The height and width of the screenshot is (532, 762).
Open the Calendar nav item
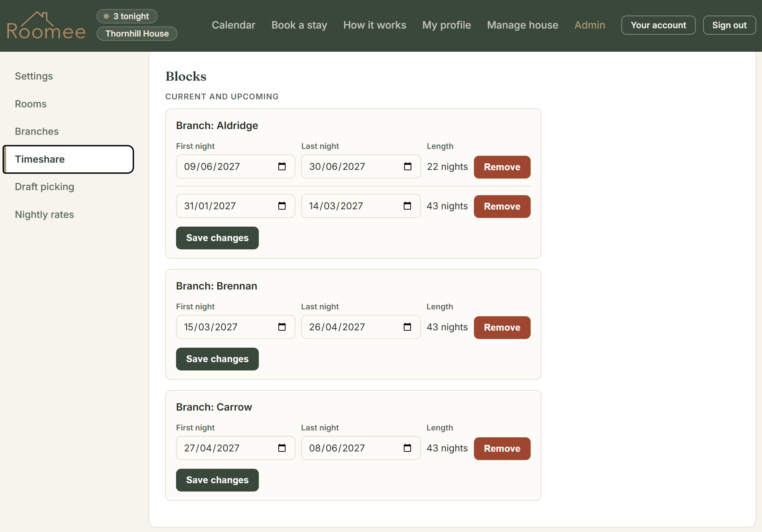tap(234, 25)
